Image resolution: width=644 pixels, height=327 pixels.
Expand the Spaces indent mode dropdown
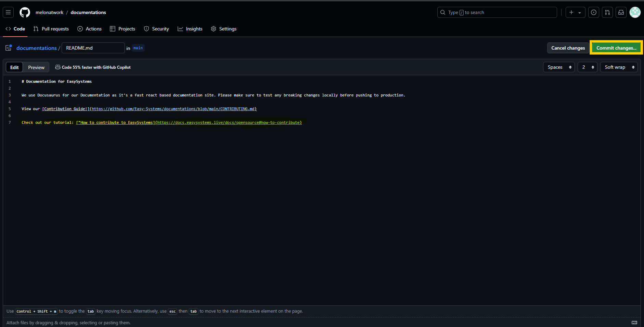pos(559,67)
